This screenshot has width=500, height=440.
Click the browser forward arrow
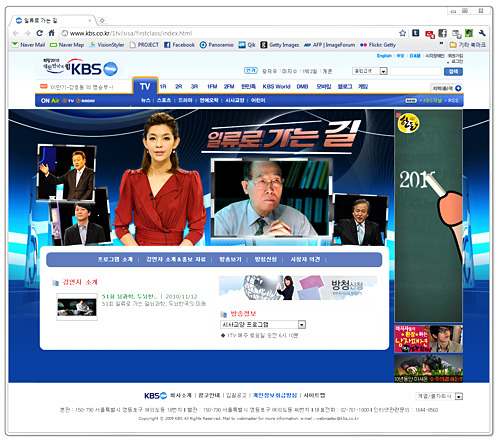[x=28, y=33]
